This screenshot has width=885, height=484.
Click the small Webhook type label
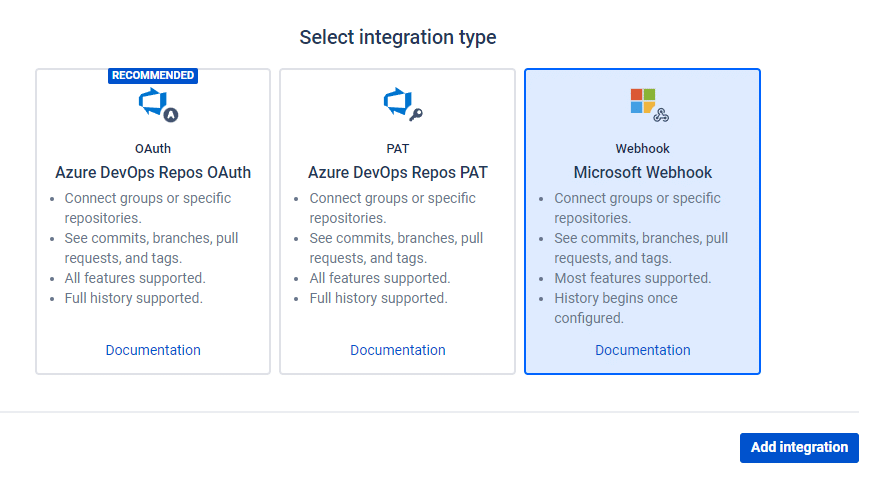[x=643, y=149]
